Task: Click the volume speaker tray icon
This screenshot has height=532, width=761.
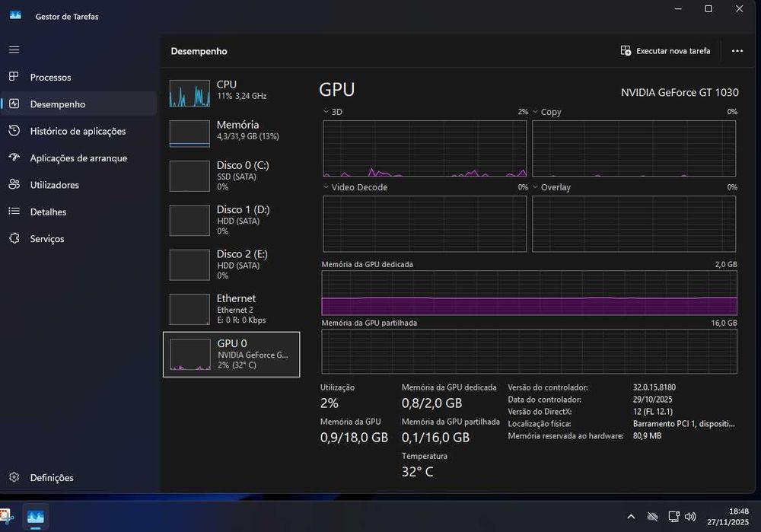Action: [689, 517]
